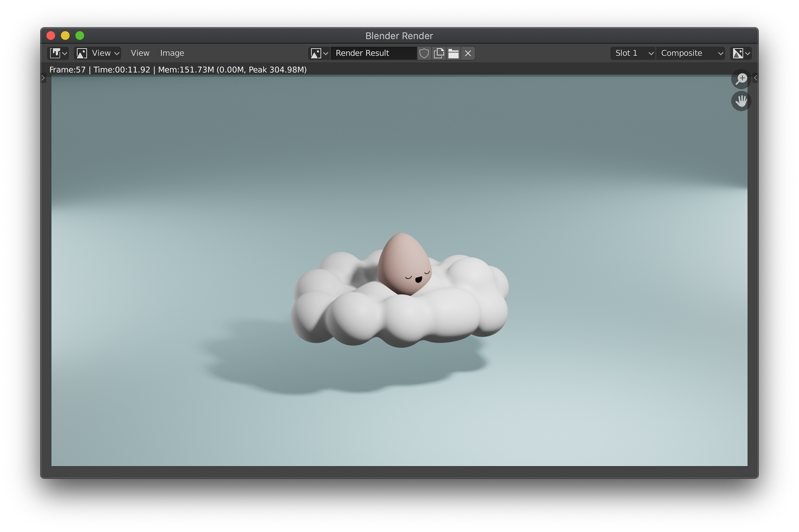The image size is (799, 532).
Task: Expand the left toolbar region arrow
Action: pos(43,78)
